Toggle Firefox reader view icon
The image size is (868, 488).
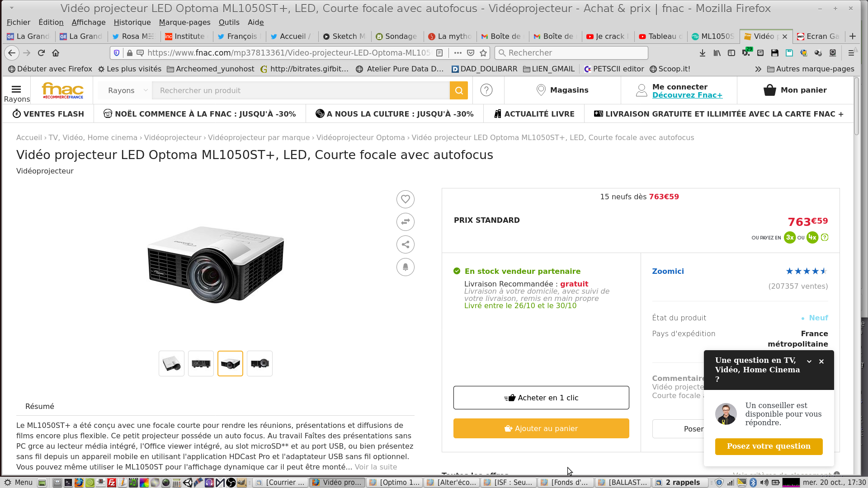pyautogui.click(x=439, y=53)
